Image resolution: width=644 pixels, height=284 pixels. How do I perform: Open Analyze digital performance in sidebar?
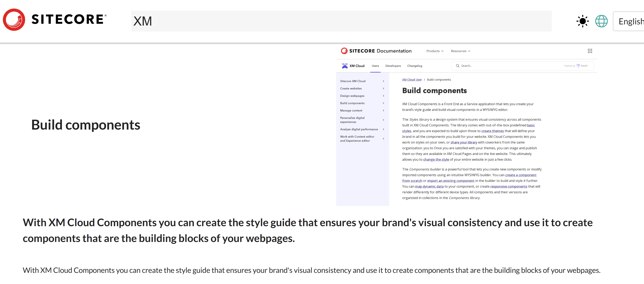[x=362, y=129]
